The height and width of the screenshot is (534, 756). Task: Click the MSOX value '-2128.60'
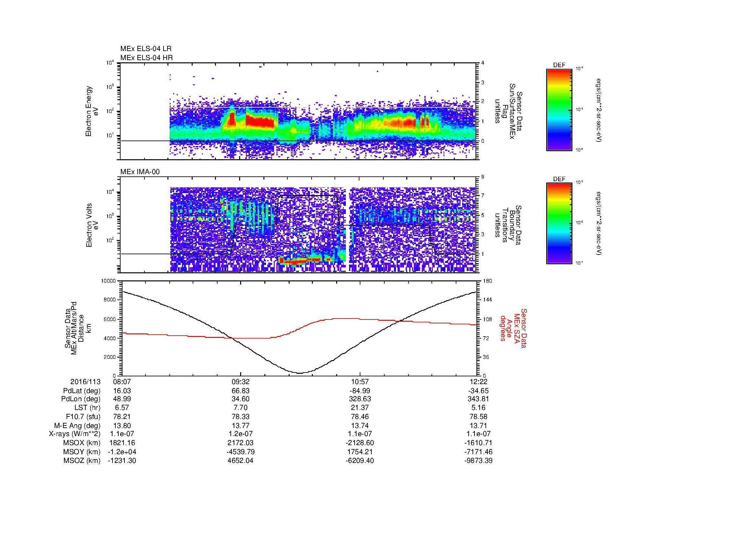pyautogui.click(x=360, y=443)
